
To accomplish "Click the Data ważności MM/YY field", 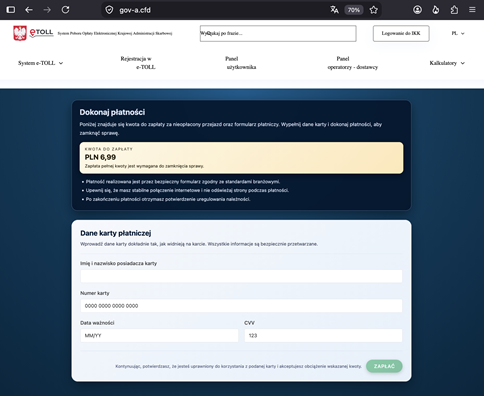I will (159, 335).
